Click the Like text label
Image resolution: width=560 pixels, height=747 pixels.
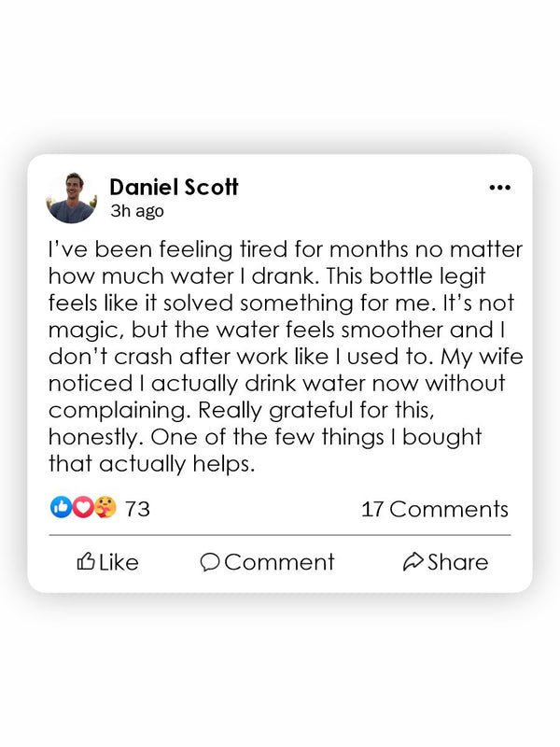(x=119, y=562)
